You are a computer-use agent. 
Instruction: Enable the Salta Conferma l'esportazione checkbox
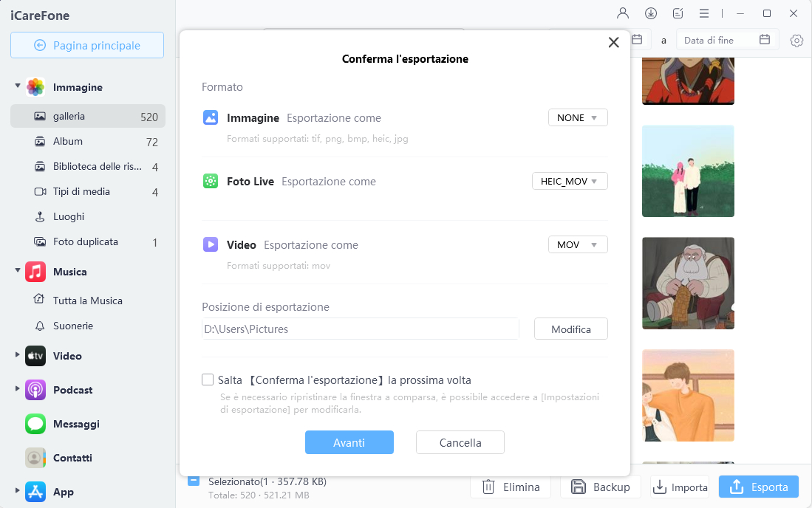[208, 380]
